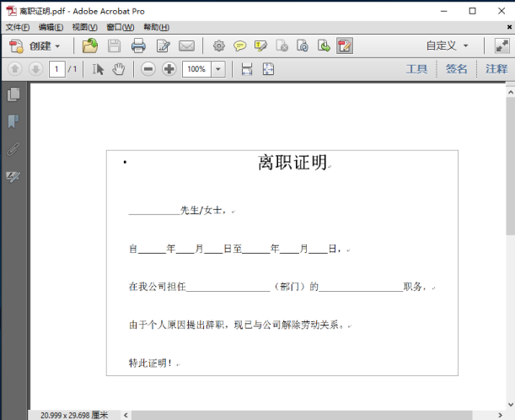The image size is (515, 420).
Task: Click the Delete pages icon
Action: click(x=282, y=46)
